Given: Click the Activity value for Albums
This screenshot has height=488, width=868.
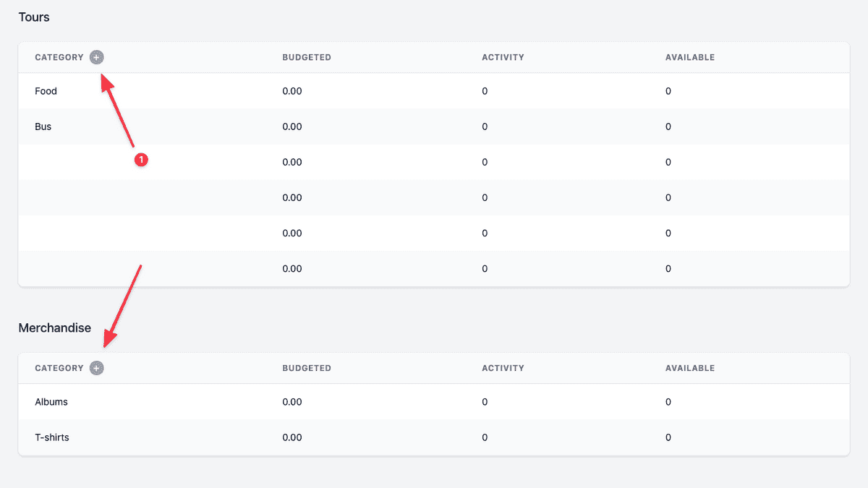Looking at the screenshot, I should (x=485, y=402).
